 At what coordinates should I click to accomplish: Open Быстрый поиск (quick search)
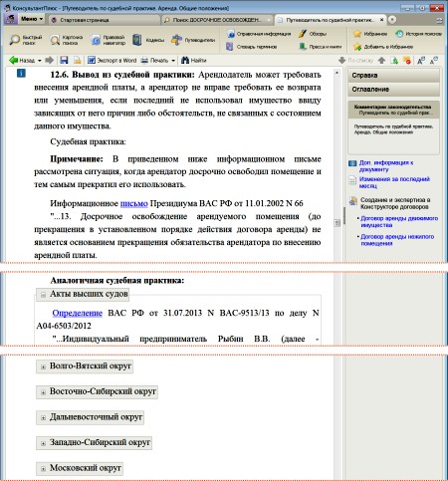[26, 40]
